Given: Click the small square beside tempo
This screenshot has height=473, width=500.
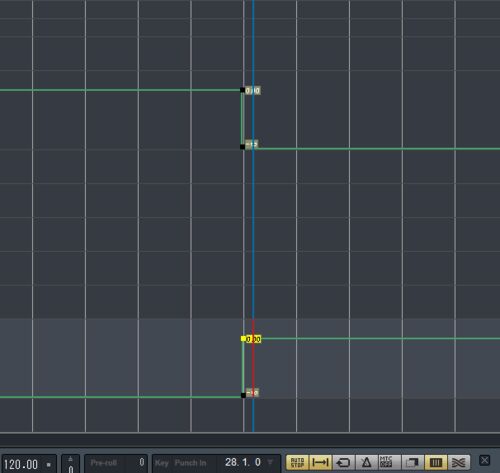Looking at the screenshot, I should tap(49, 464).
